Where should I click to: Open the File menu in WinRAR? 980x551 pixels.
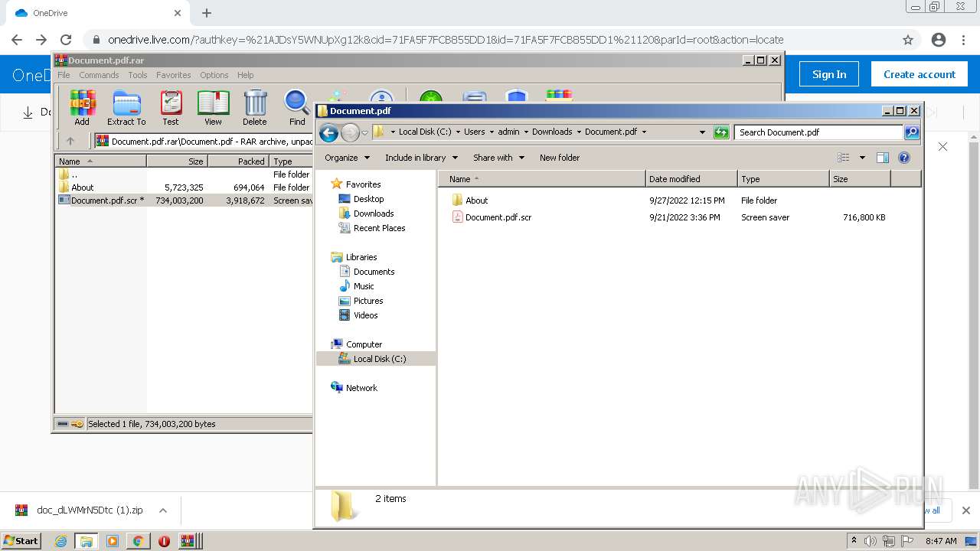64,75
